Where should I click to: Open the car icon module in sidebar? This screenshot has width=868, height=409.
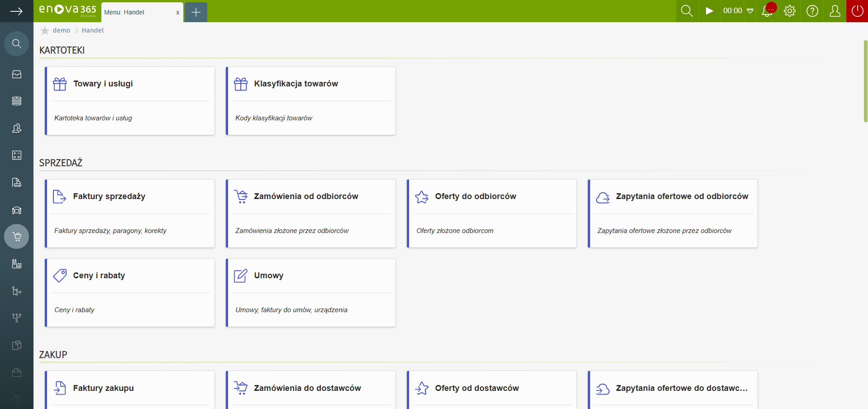(17, 210)
